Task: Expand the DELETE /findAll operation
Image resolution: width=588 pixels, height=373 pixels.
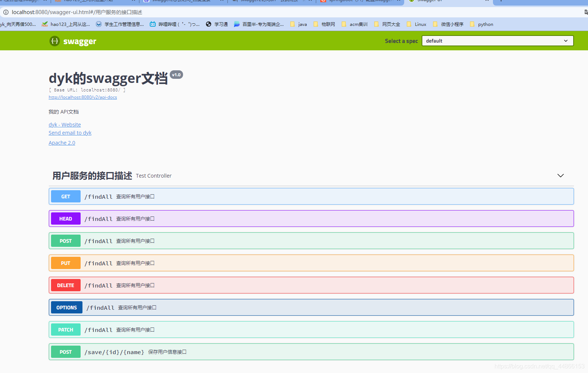Action: click(311, 285)
